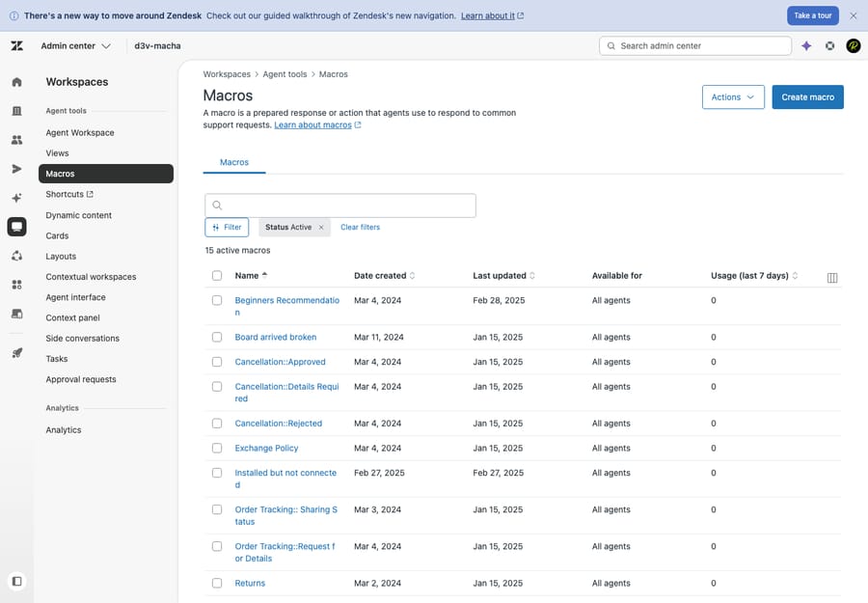
Task: Open Analytics in sidebar
Action: pos(64,430)
